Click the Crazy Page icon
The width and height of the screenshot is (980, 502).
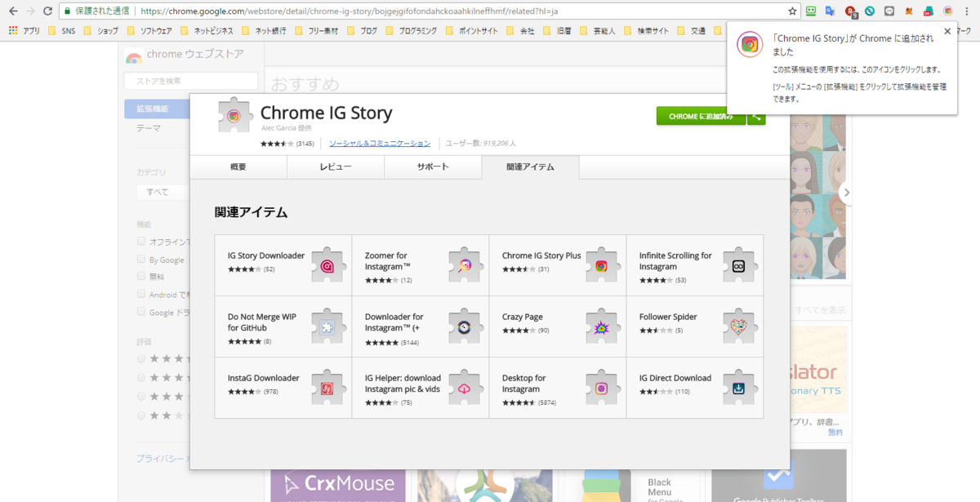tap(602, 327)
